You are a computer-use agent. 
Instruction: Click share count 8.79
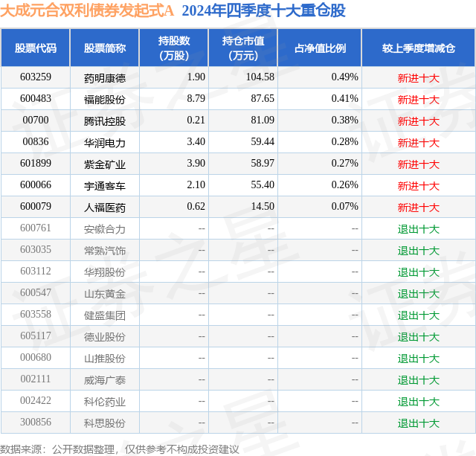(x=196, y=99)
